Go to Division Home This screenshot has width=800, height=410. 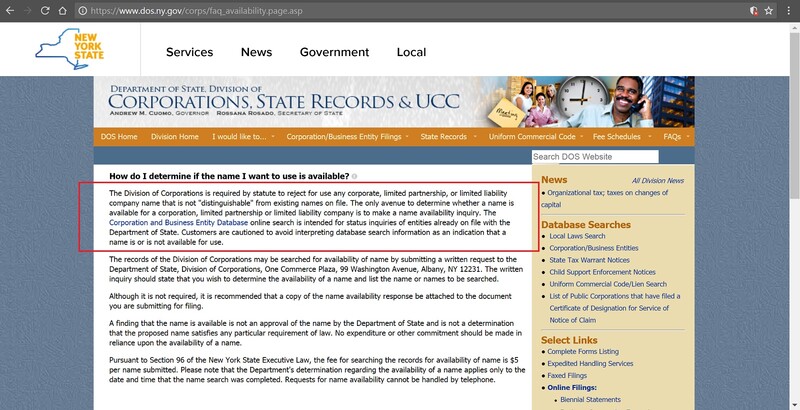tap(174, 137)
